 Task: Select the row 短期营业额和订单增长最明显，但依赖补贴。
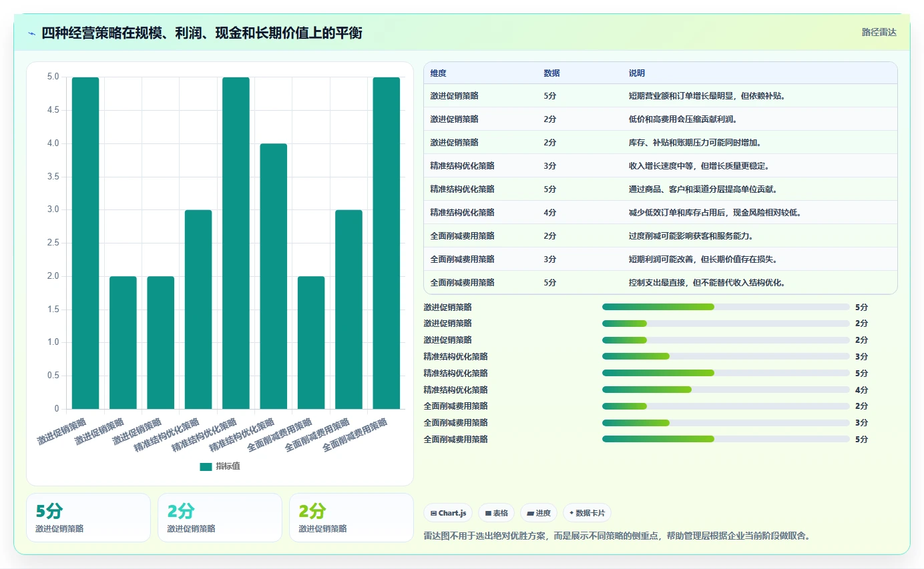click(660, 95)
